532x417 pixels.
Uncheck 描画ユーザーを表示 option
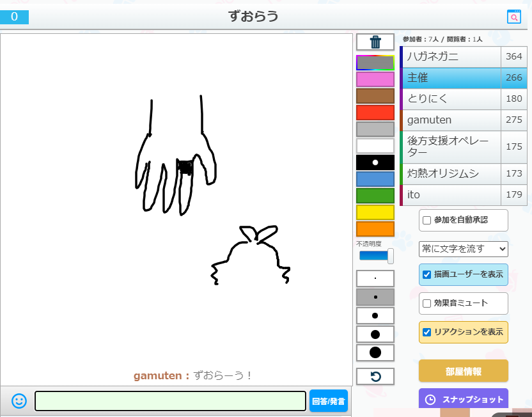[x=427, y=275]
